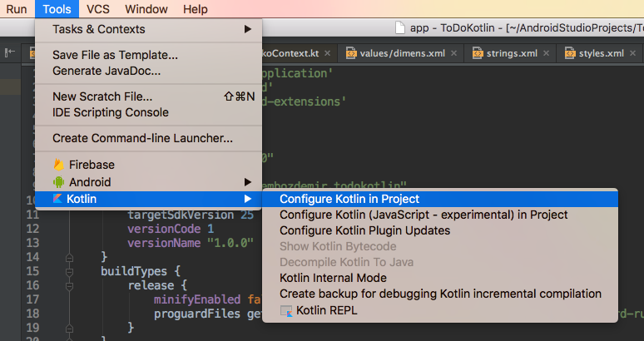The image size is (644, 341).
Task: Toggle the fold marker at line 19
Action: (x=69, y=329)
